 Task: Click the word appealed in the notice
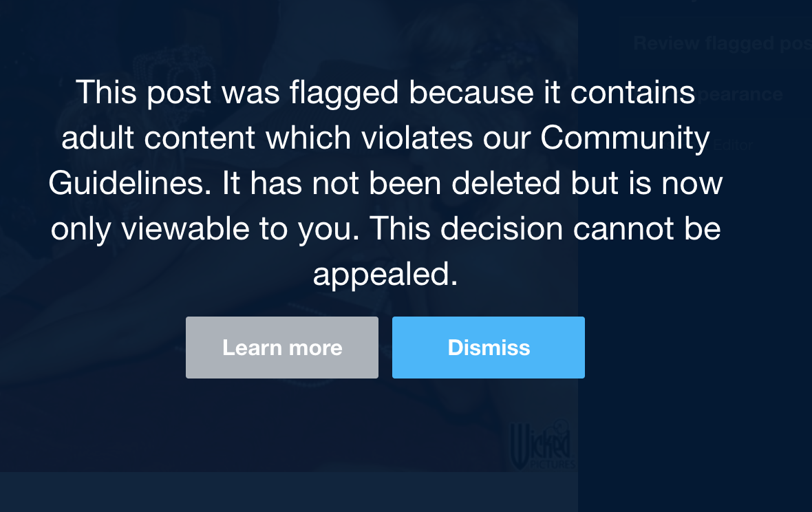[385, 275]
